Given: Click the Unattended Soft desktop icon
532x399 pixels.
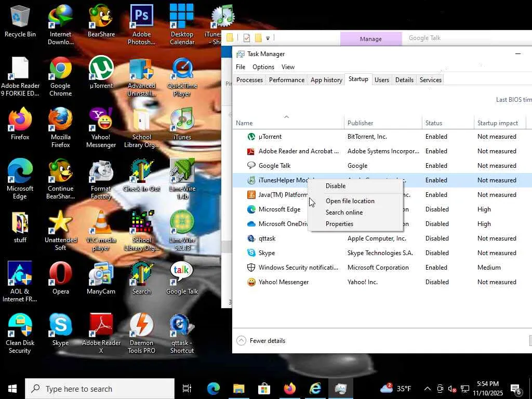Looking at the screenshot, I should (x=60, y=231).
